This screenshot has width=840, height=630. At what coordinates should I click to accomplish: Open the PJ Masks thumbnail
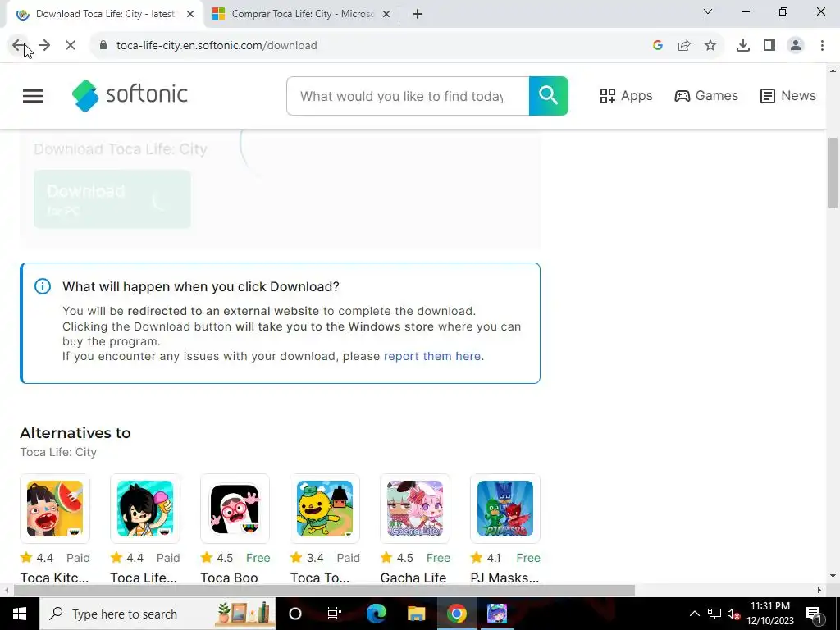tap(504, 509)
